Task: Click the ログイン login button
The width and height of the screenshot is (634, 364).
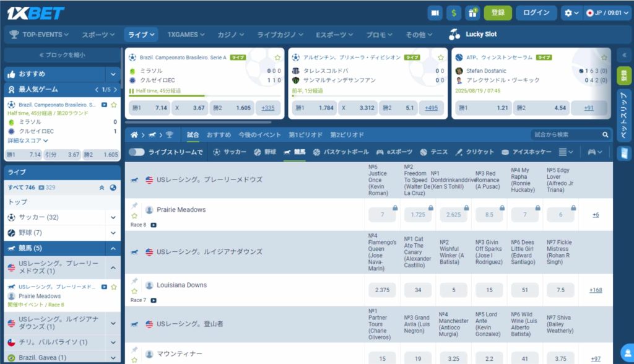Action: (x=536, y=13)
